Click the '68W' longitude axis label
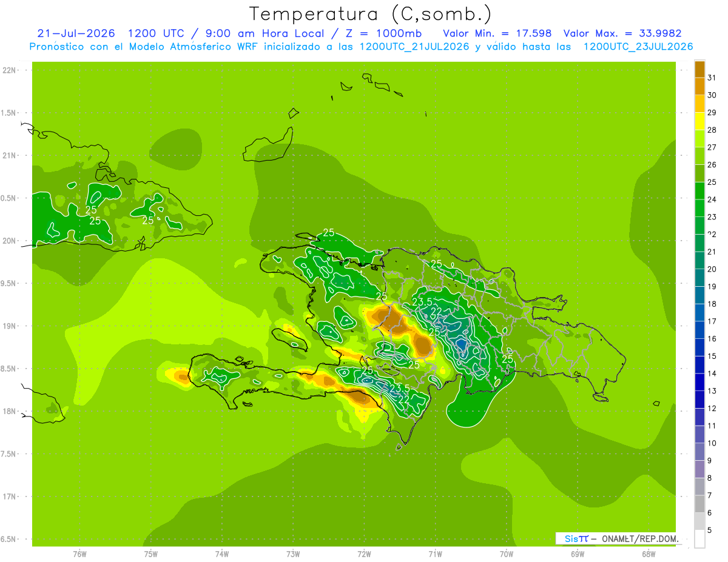This screenshot has height=562, width=728. [x=649, y=554]
